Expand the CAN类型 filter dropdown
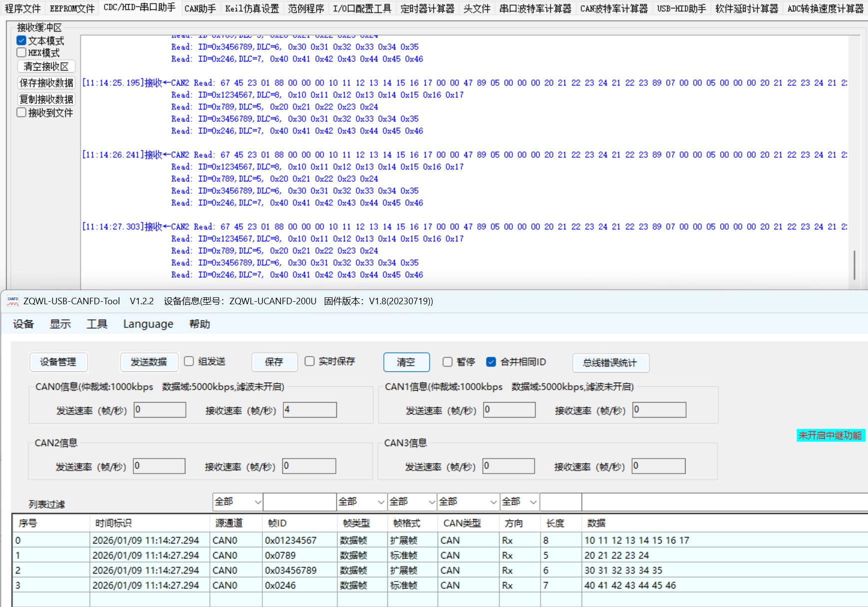This screenshot has height=607, width=868. (468, 502)
